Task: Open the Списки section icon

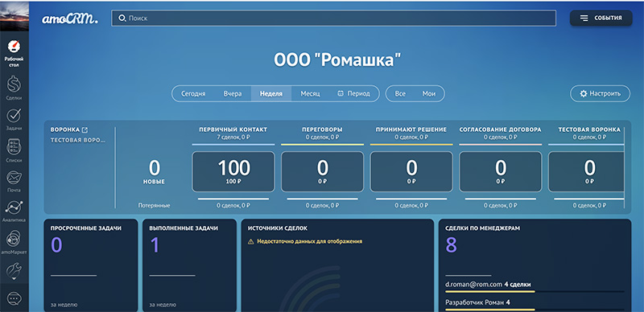Action: 14,146
